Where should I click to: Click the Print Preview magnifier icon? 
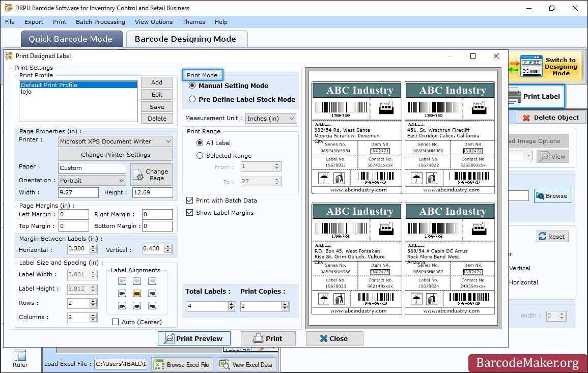(x=169, y=338)
